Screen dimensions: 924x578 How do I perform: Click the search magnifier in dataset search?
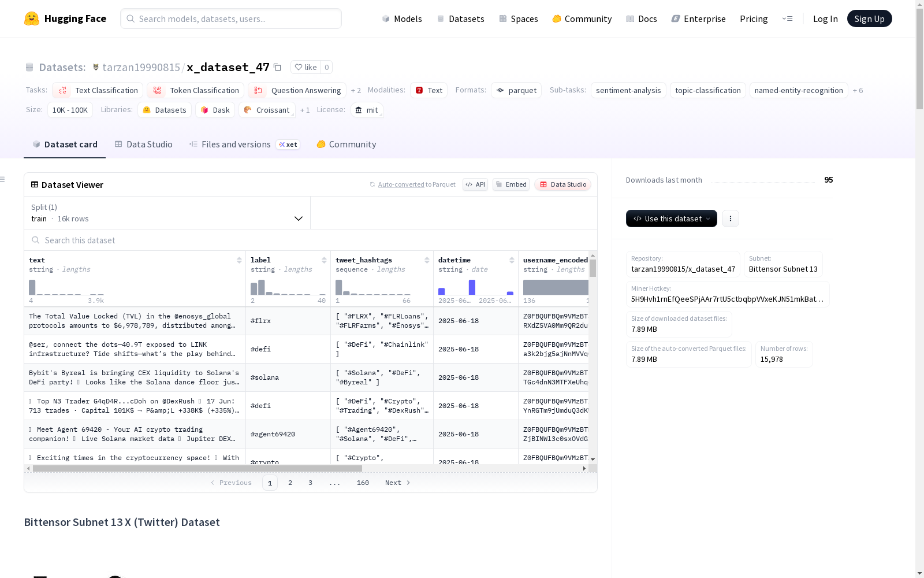coord(36,240)
